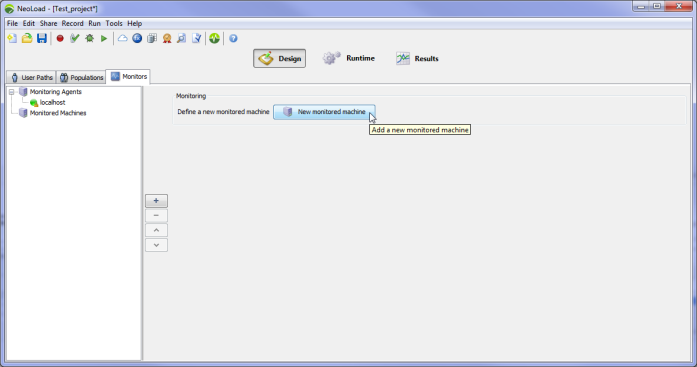Open the Record menu
This screenshot has width=697, height=367.
coord(72,24)
